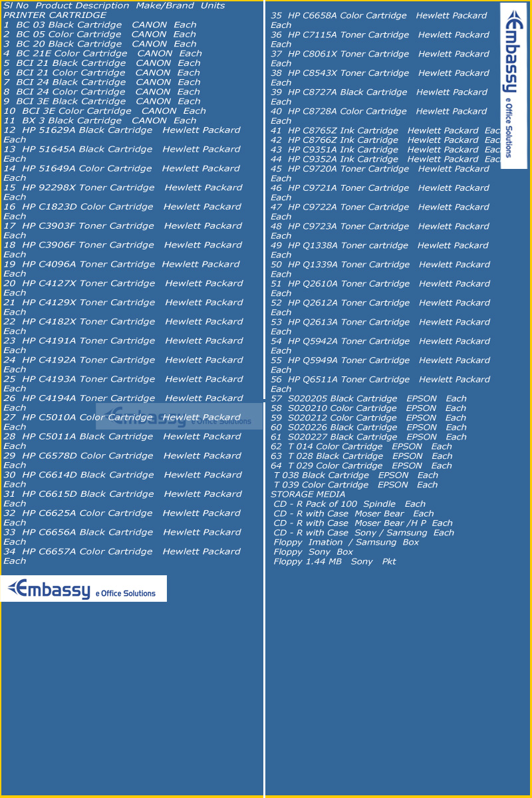Click the vertical Embassy logo at the top right
Viewport: 532px width, 798px height.
pos(513,86)
